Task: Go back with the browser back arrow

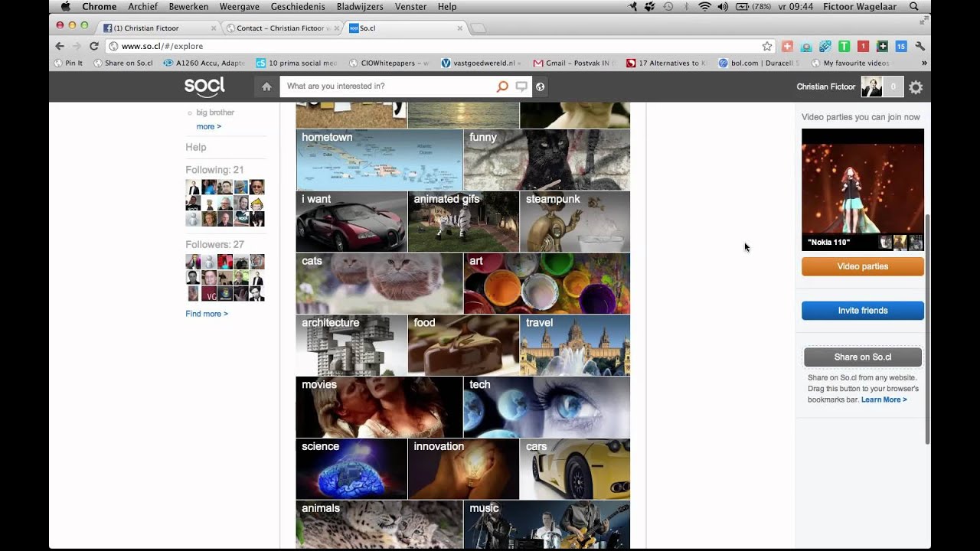Action: pyautogui.click(x=60, y=46)
